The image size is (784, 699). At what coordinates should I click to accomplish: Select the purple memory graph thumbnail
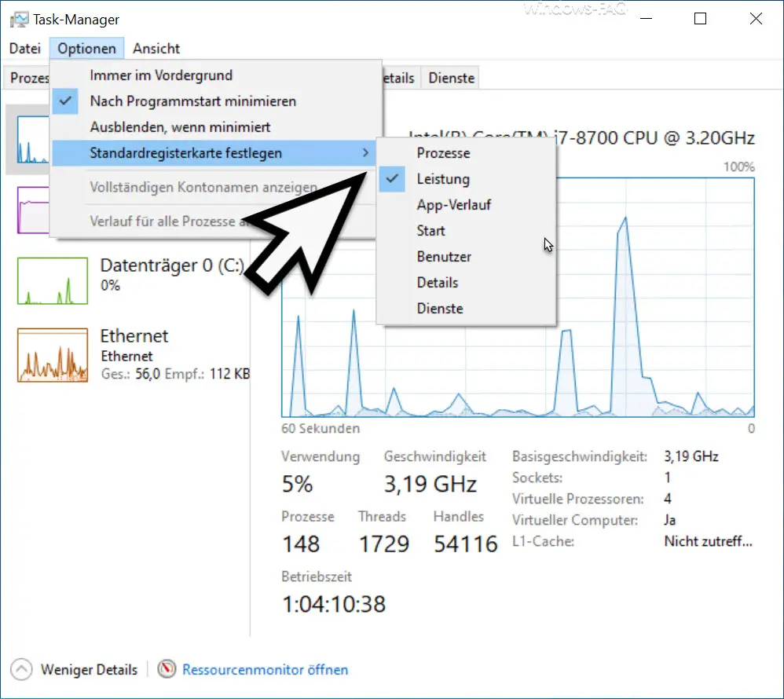tap(33, 210)
